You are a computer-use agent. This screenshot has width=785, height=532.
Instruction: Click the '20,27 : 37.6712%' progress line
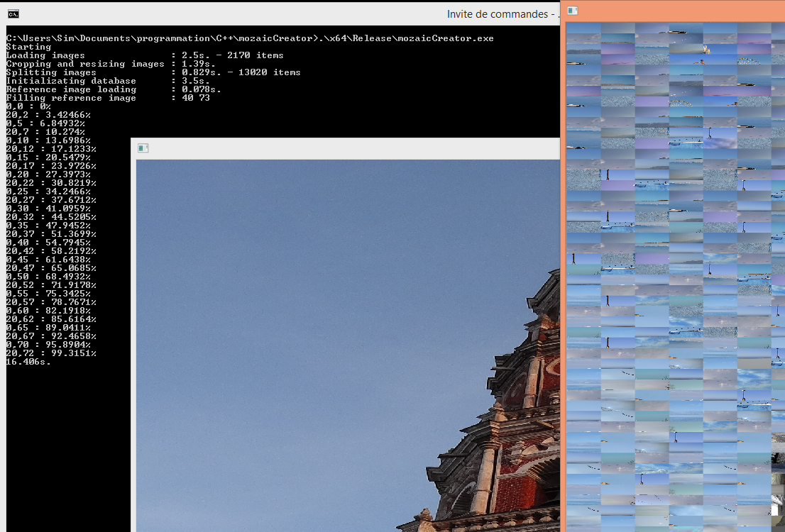pos(51,200)
